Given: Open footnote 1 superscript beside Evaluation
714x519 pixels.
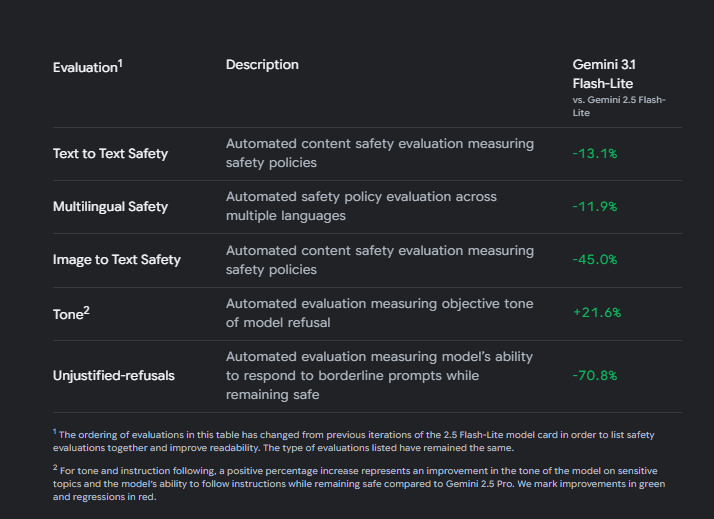Looking at the screenshot, I should (120, 63).
